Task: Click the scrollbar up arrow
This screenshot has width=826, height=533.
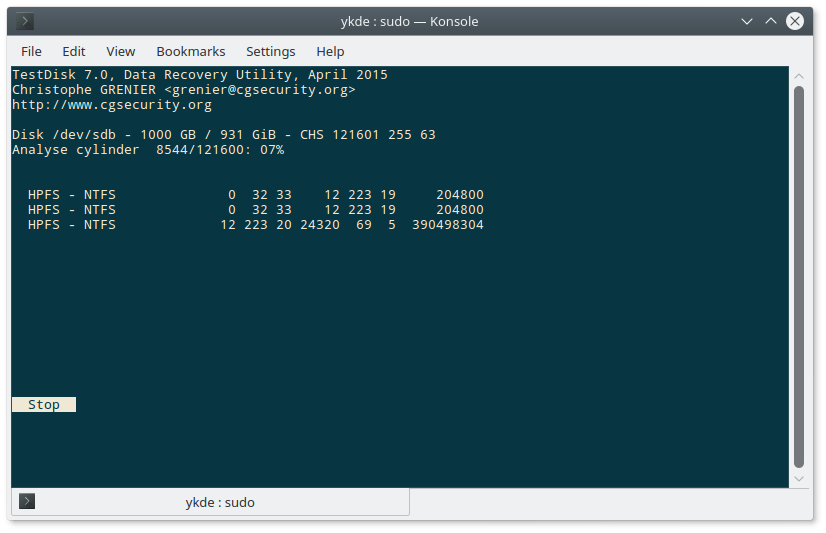Action: click(x=799, y=76)
